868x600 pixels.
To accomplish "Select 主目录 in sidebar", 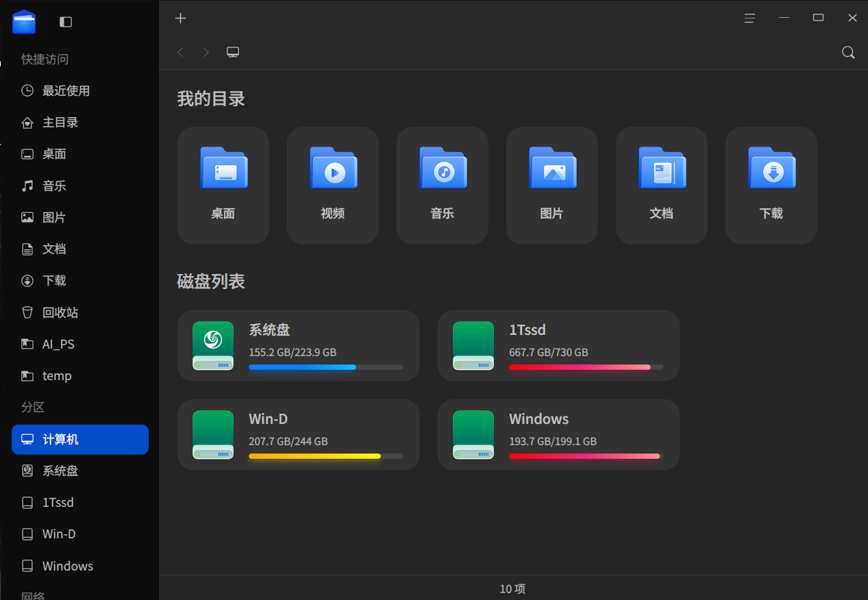I will pos(60,123).
